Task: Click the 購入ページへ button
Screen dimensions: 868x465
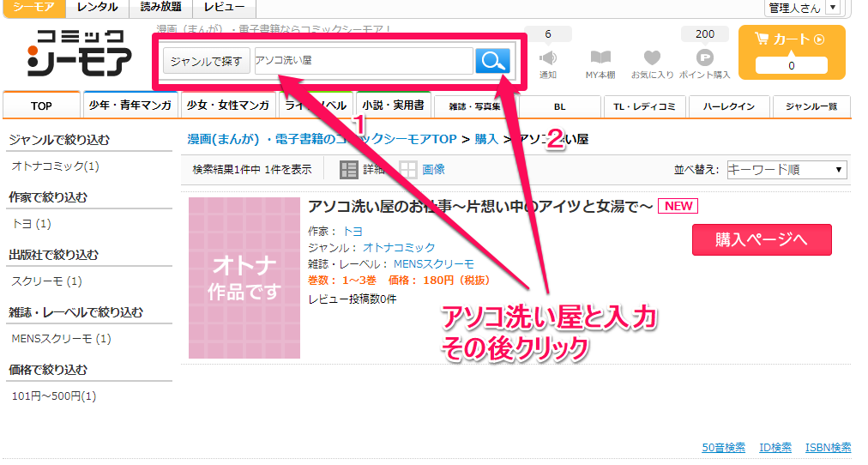Action: coord(762,239)
